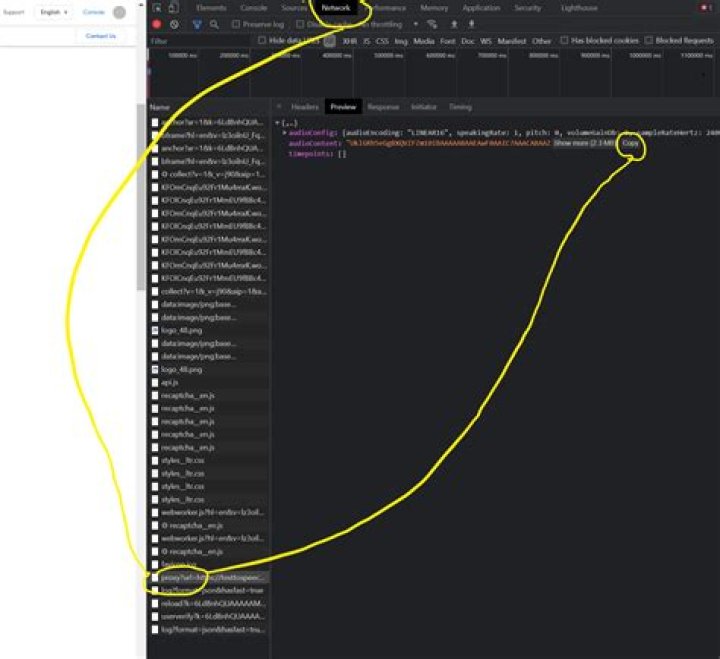Stop recording network log with red button
The height and width of the screenshot is (659, 720).
click(157, 24)
